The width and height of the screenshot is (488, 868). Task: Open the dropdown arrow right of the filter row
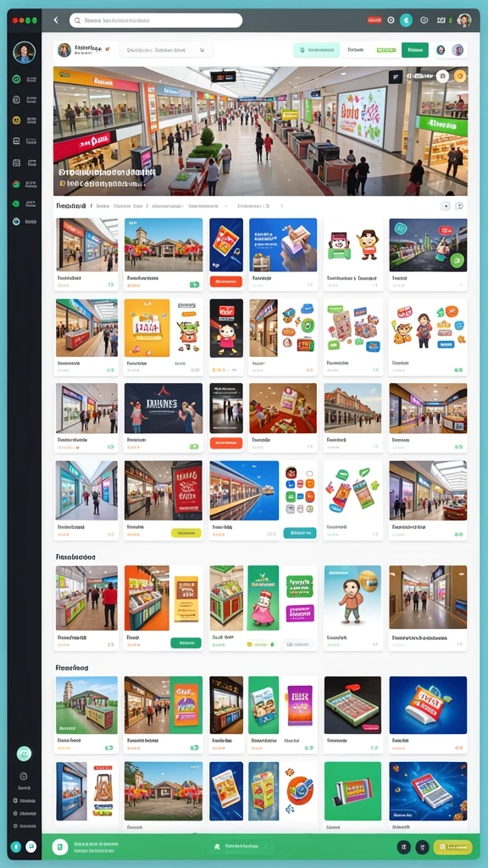[x=446, y=206]
